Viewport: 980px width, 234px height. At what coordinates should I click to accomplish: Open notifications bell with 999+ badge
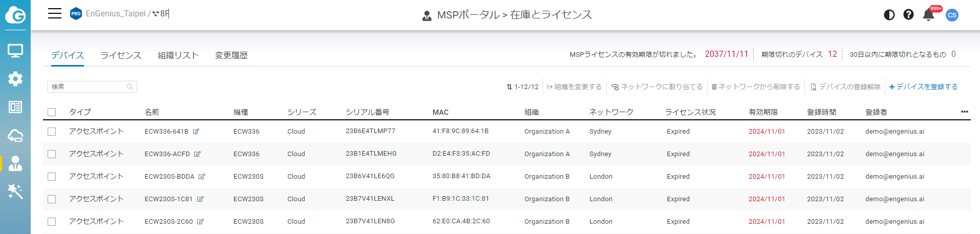[928, 15]
